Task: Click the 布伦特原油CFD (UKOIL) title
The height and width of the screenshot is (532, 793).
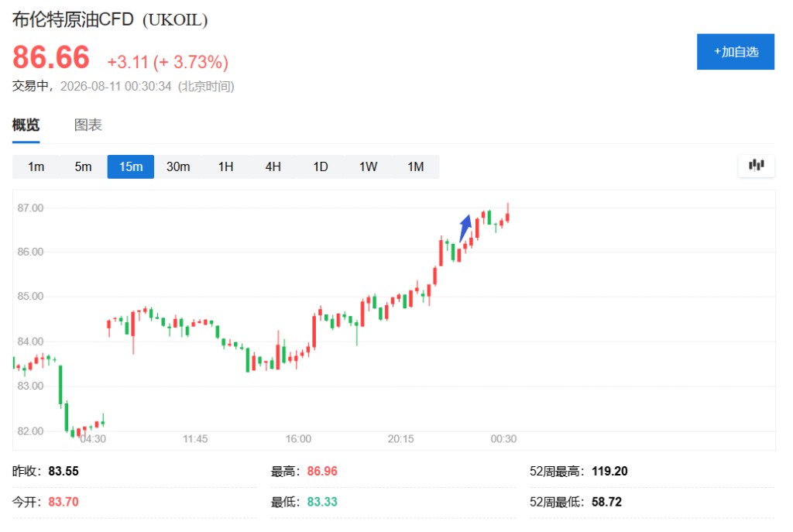Action: coord(110,19)
